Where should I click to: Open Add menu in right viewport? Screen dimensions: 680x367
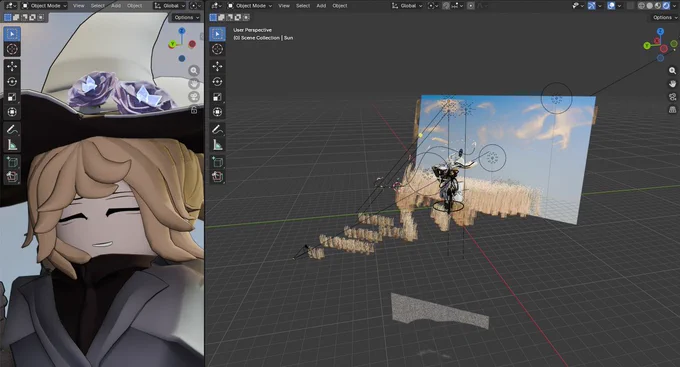click(x=321, y=6)
